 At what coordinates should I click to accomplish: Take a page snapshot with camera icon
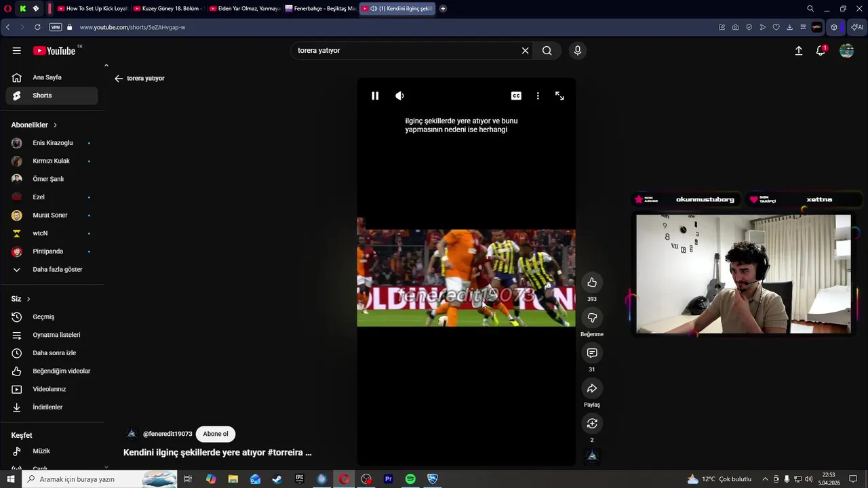[x=736, y=27]
